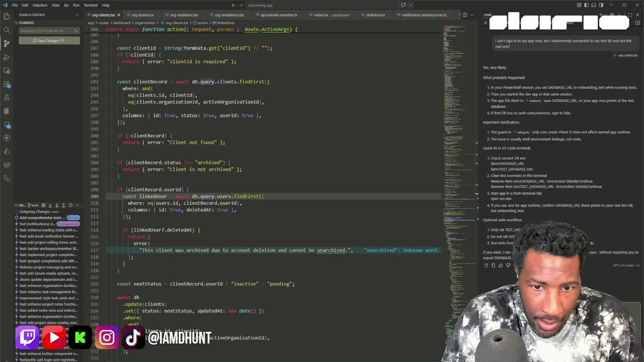The image size is (644, 362).
Task: Open the Auto branch filter dropdown
Action: coord(33,205)
